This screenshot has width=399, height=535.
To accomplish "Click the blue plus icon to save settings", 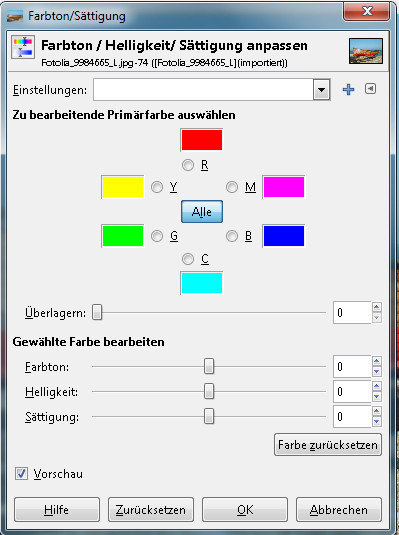I will click(348, 90).
